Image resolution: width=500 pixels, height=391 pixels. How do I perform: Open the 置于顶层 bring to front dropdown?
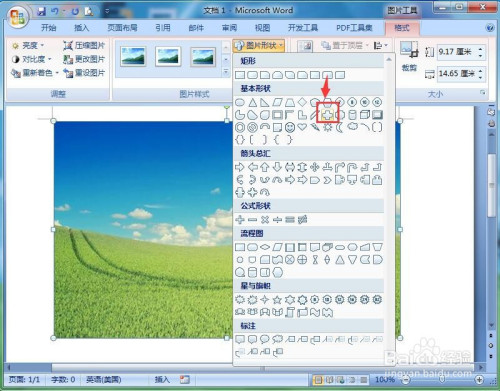(x=345, y=45)
